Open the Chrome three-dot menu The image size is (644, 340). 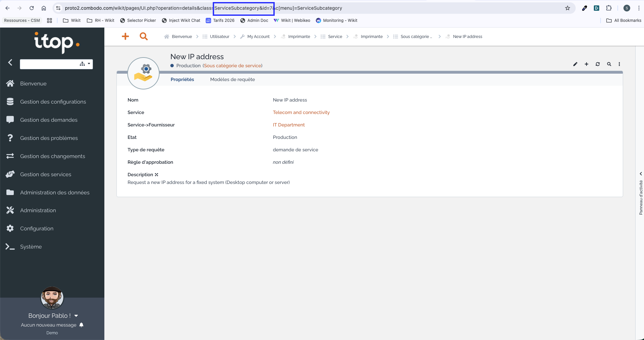pyautogui.click(x=639, y=8)
